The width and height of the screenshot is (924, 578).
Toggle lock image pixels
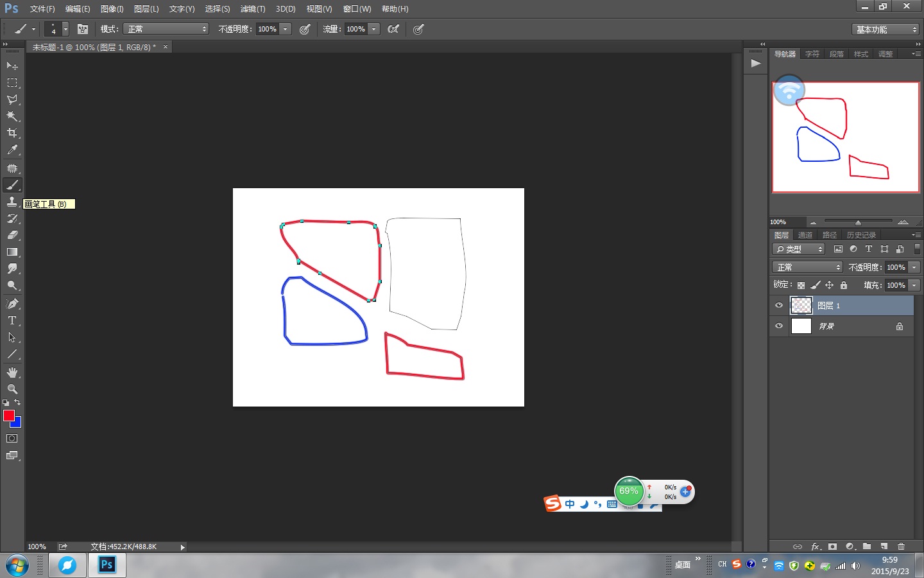tap(816, 285)
